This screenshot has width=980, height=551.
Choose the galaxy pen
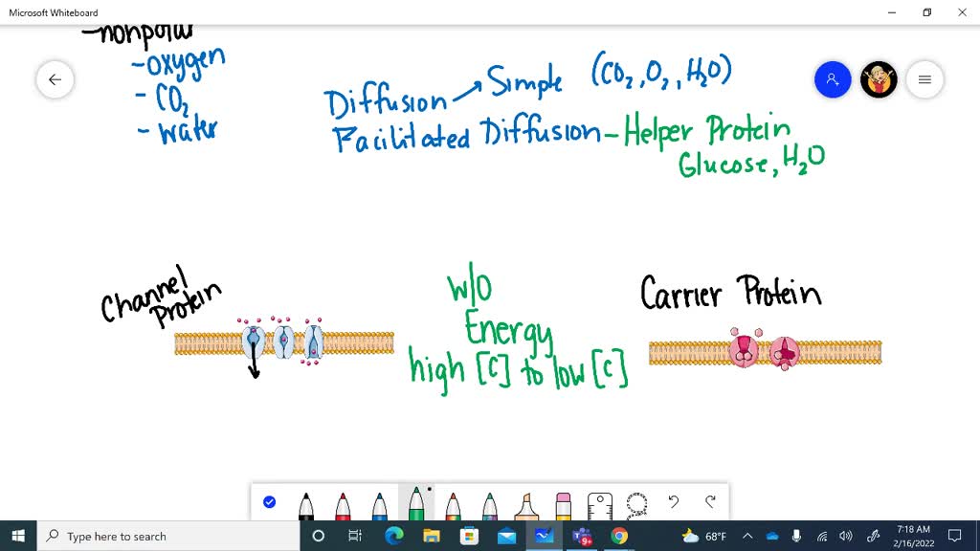[x=489, y=505]
